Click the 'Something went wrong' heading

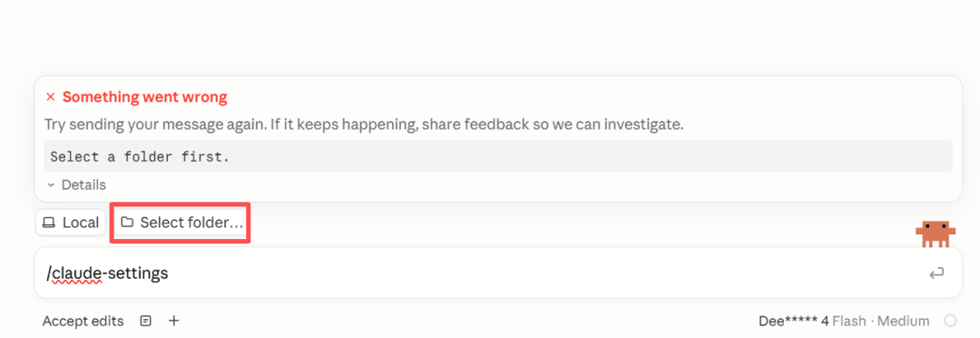[145, 97]
